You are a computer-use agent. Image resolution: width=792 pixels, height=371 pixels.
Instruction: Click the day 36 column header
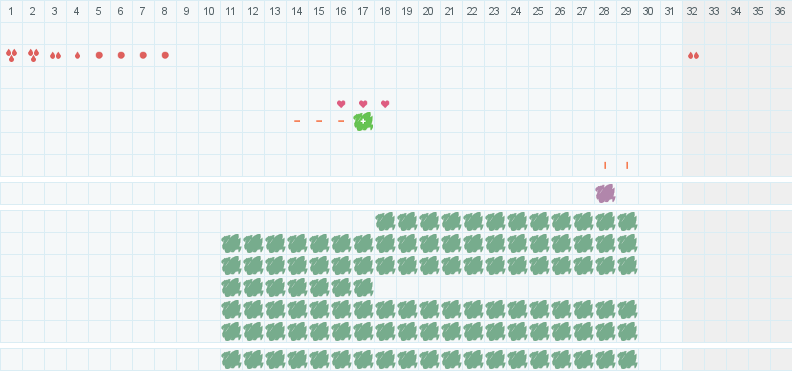780,11
